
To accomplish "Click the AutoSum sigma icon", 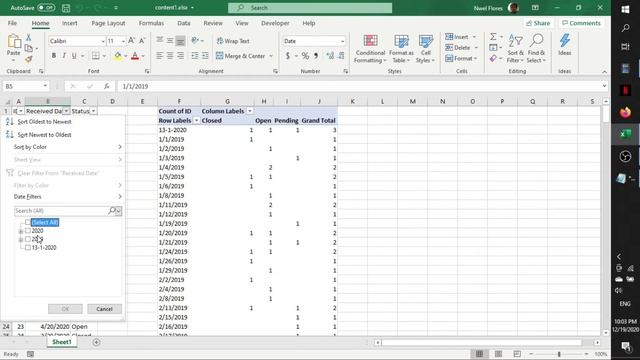I will 493,37.
